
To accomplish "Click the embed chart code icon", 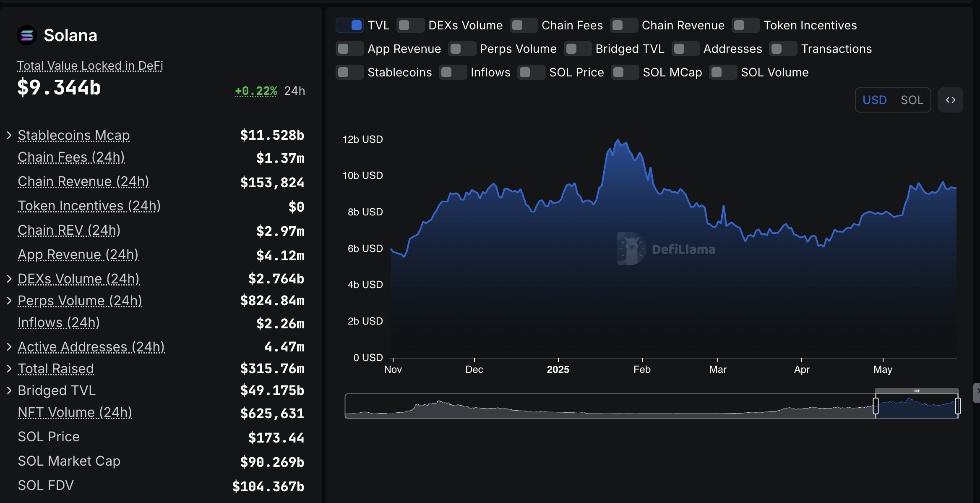I will [x=950, y=100].
